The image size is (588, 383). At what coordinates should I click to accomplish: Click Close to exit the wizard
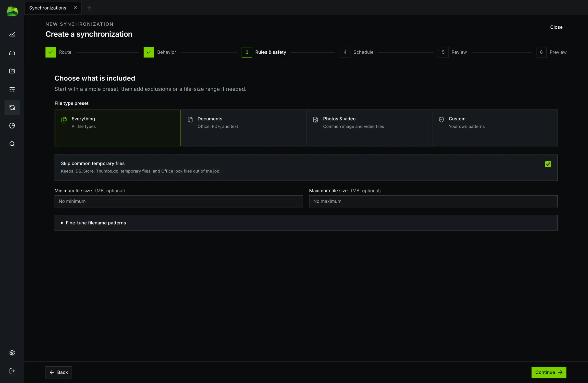coord(556,27)
